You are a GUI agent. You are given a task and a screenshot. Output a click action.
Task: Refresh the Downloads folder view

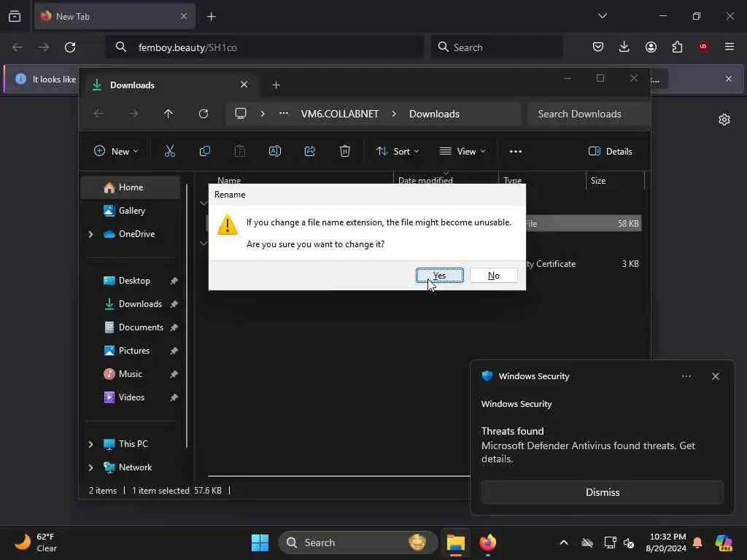click(204, 114)
